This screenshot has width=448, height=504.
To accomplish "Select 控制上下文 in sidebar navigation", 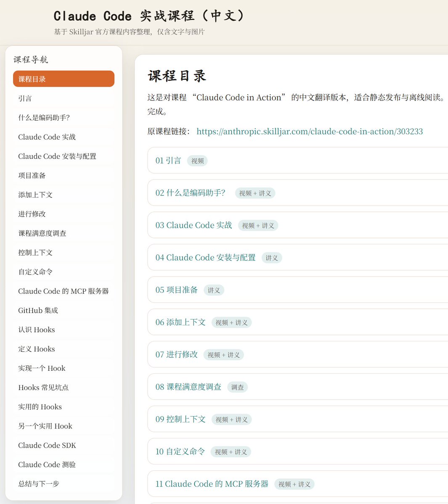I will [64, 252].
